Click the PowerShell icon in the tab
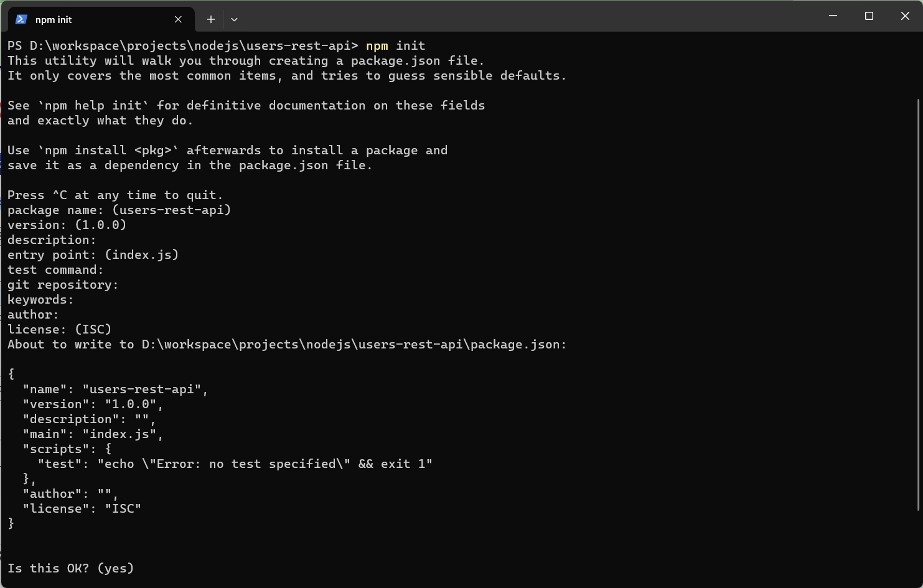 click(21, 19)
